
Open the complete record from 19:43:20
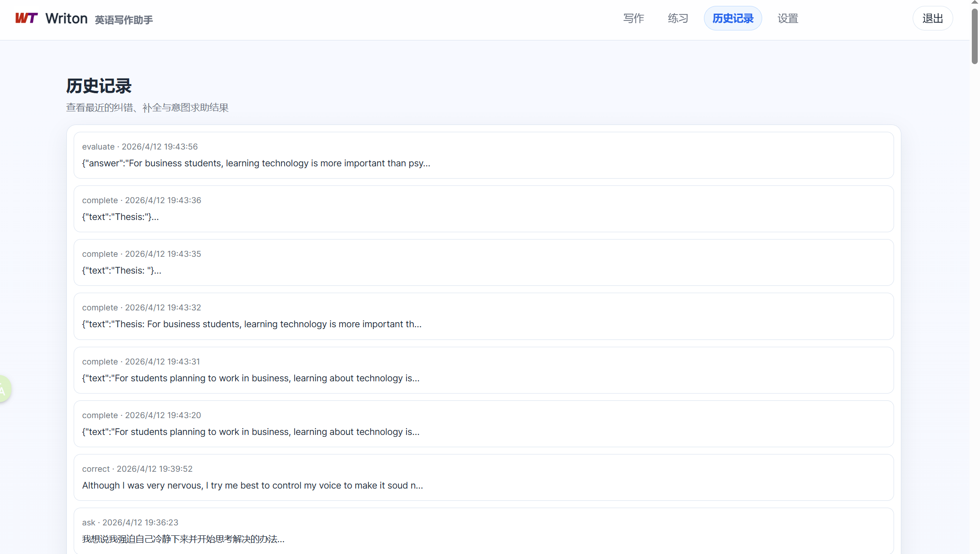coord(483,424)
